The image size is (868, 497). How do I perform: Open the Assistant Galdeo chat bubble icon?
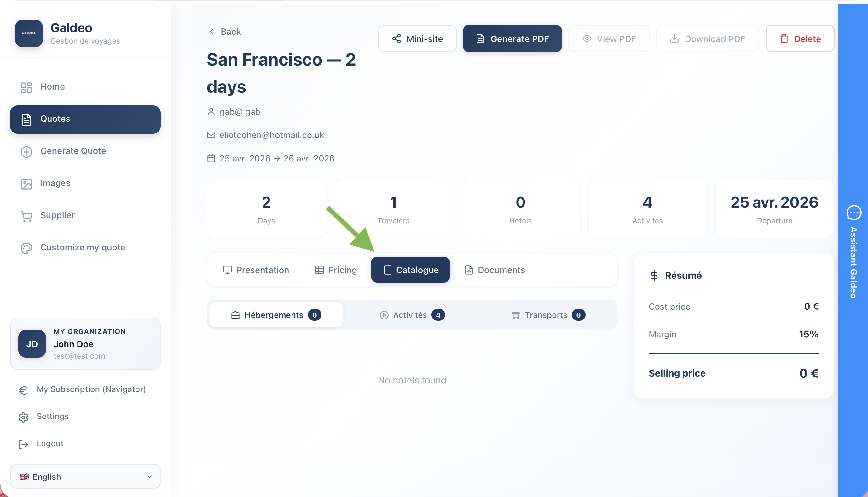tap(854, 213)
